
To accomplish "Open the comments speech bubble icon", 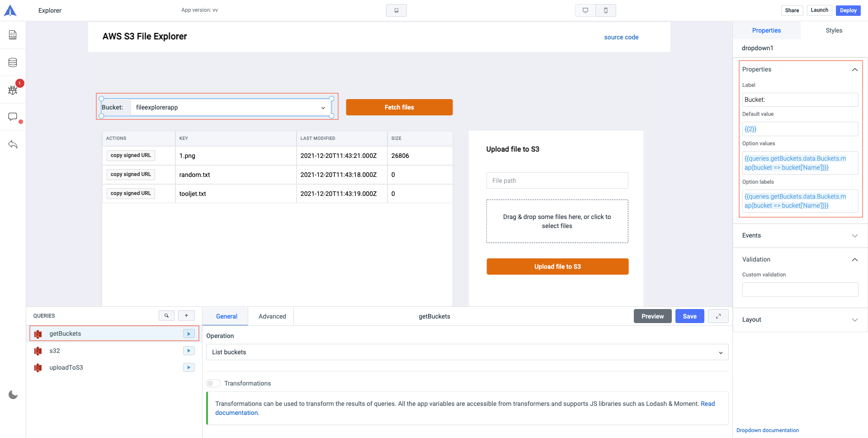I will coord(13,117).
